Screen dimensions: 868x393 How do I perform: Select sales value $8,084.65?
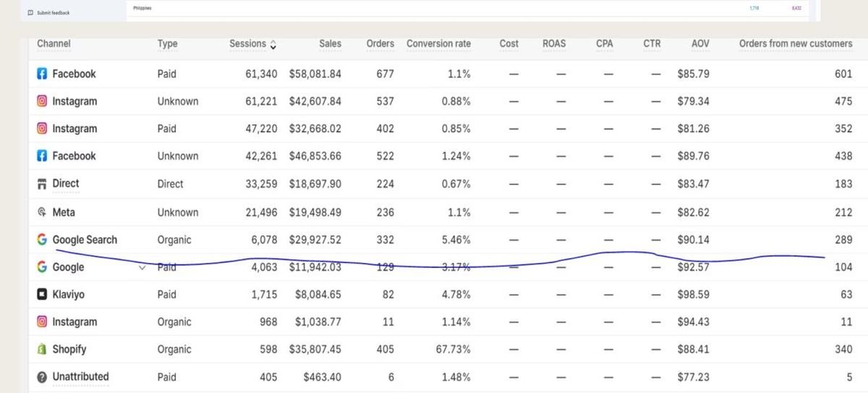pyautogui.click(x=318, y=295)
